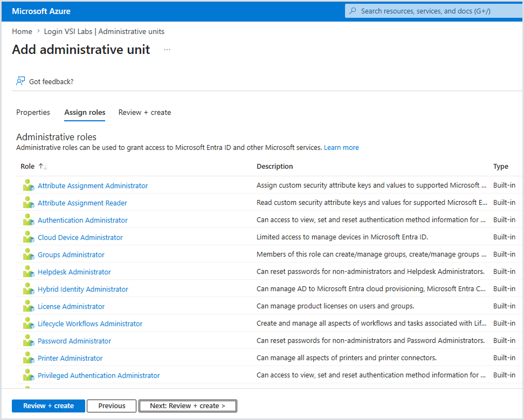Click the Got feedback person icon
The image size is (524, 420).
20,81
